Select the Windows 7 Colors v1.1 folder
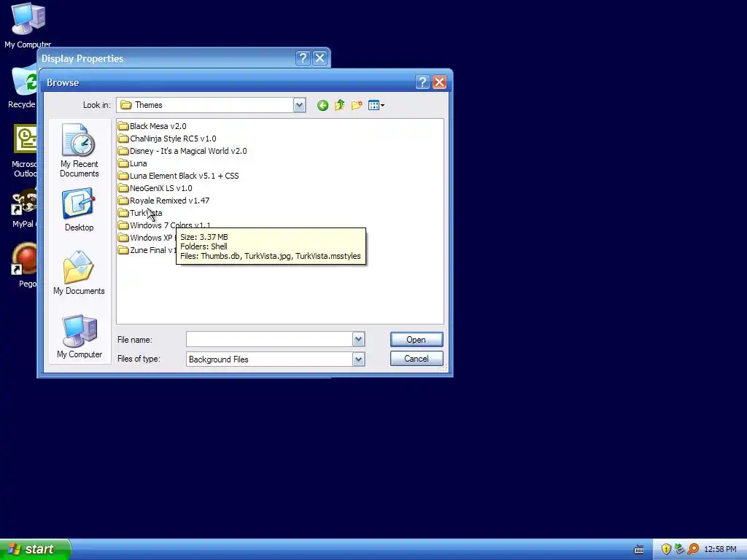 click(164, 225)
